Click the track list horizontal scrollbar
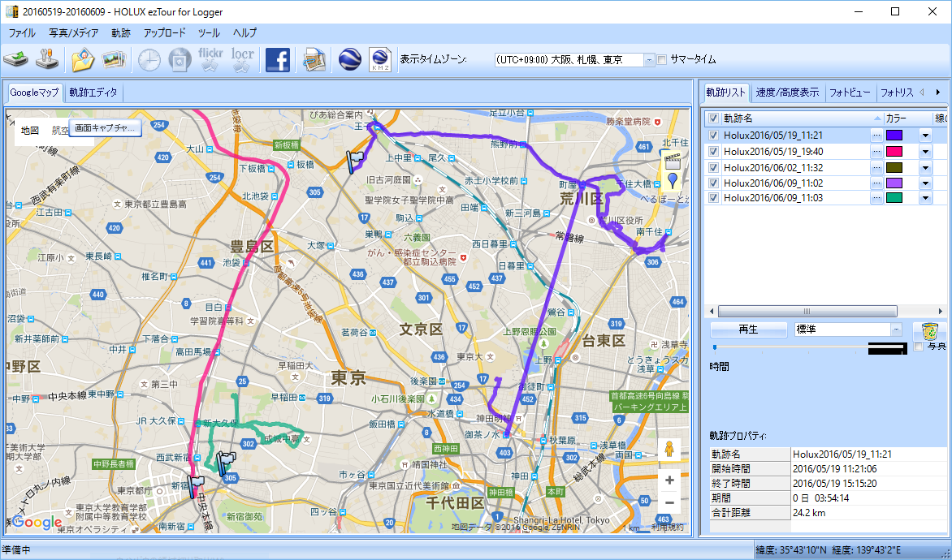The height and width of the screenshot is (560, 952). pyautogui.click(x=807, y=311)
